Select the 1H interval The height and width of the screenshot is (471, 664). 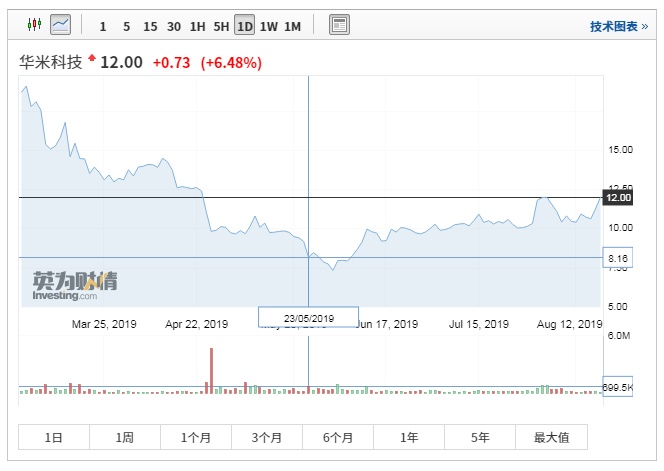(198, 26)
